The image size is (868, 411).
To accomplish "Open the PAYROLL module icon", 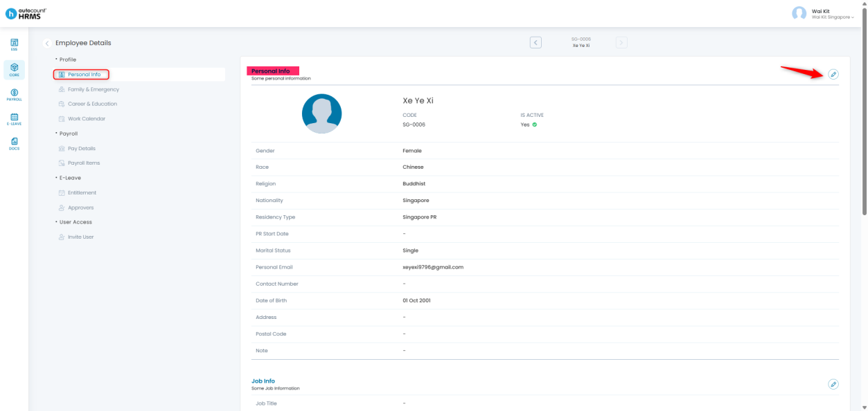I will (x=14, y=95).
